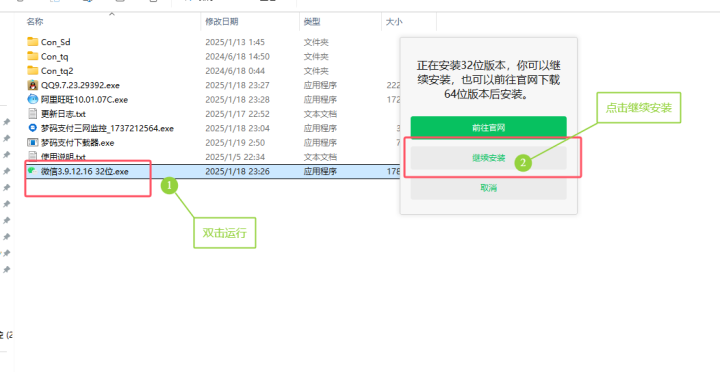Click the Con_Sd folder icon
The width and height of the screenshot is (720, 372).
[33, 42]
